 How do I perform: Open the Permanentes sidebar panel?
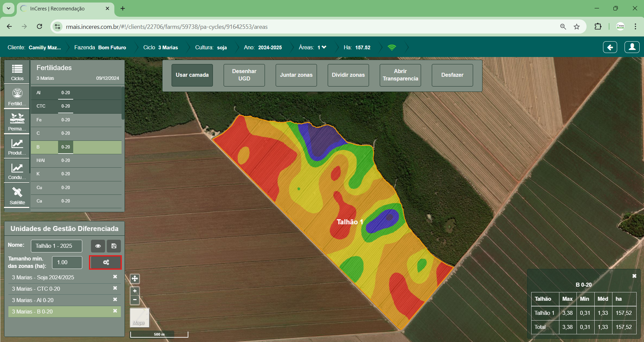(17, 122)
